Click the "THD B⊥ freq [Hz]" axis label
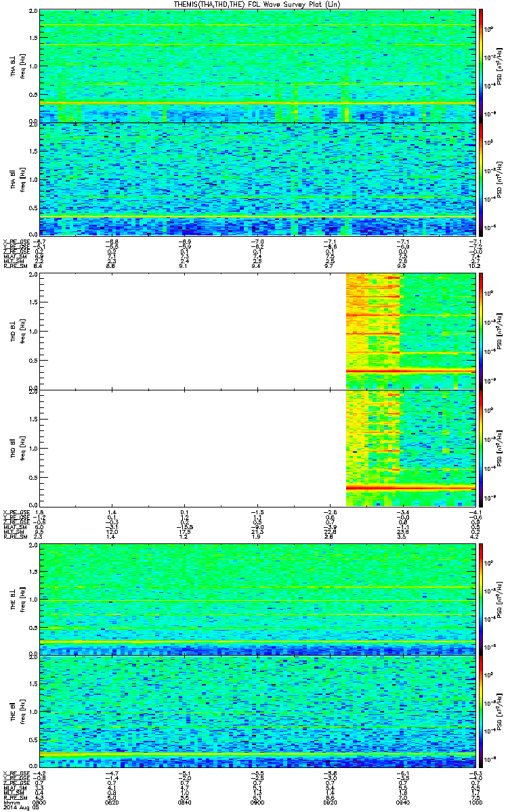The width and height of the screenshot is (508, 812). pyautogui.click(x=16, y=330)
